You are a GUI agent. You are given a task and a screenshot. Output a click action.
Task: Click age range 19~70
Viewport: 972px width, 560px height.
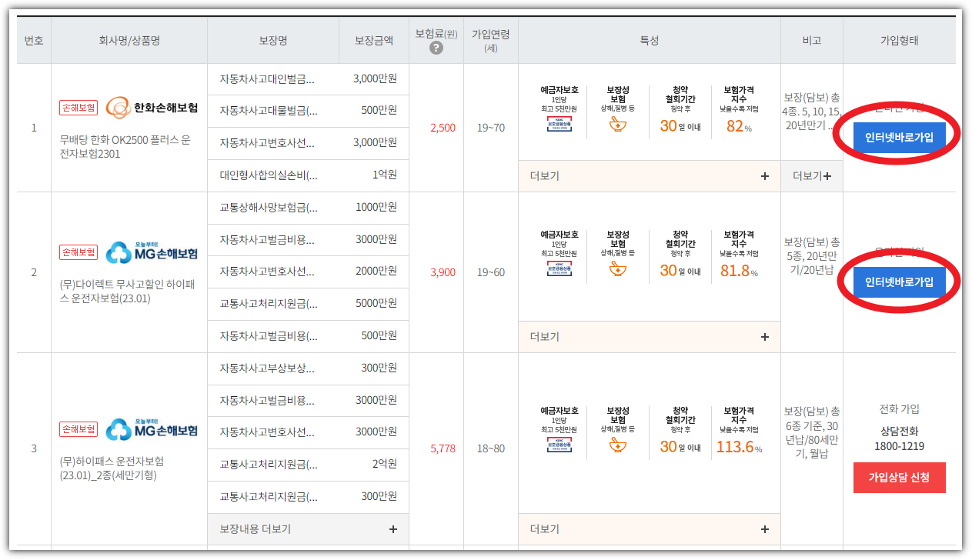(x=491, y=128)
